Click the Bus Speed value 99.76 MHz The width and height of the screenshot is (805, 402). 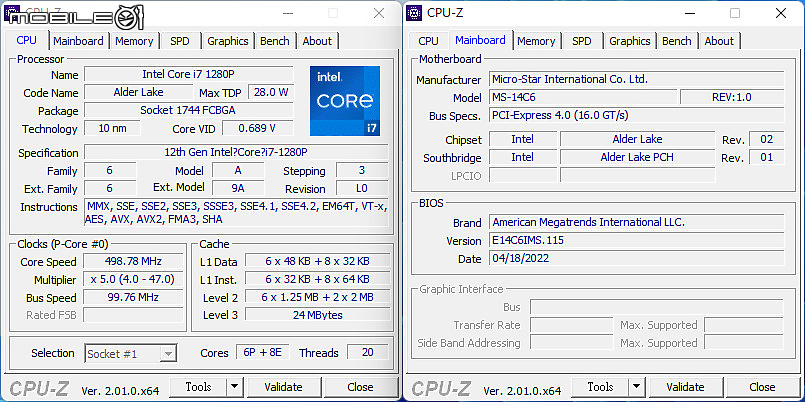133,297
